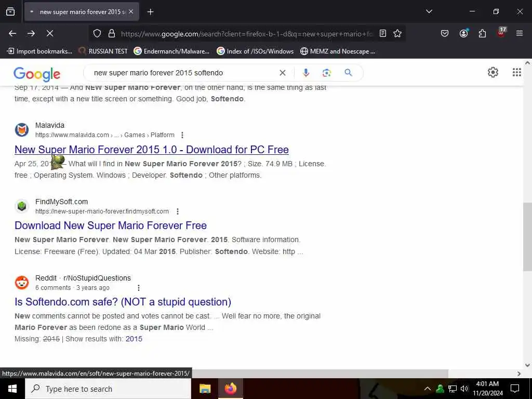532x399 pixels.
Task: Open Windows Start menu
Action: [x=12, y=389]
